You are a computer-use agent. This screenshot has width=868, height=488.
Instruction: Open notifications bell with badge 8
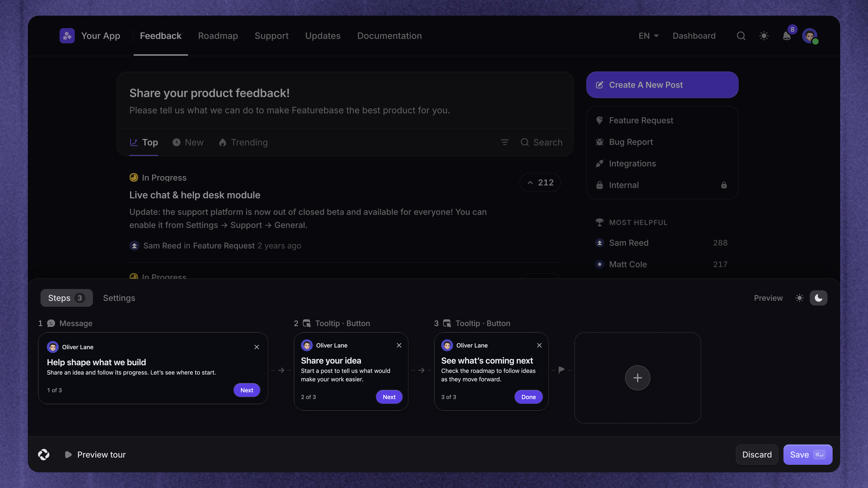pos(787,36)
